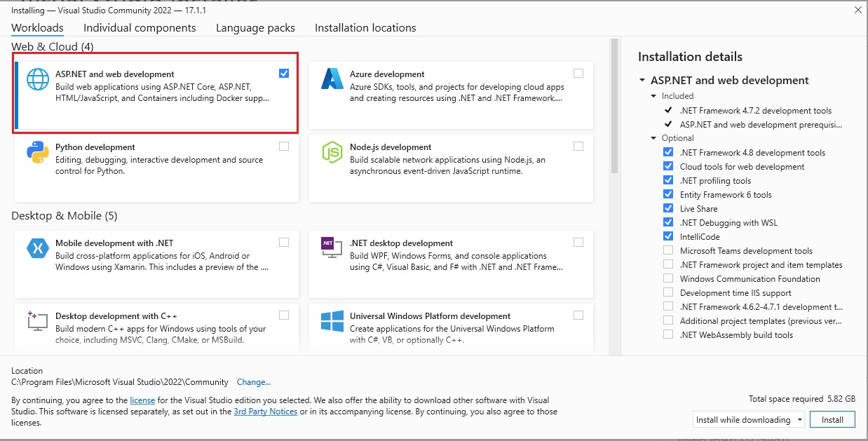Screen dimensions: 868x441
Task: Check the Azure development workload
Action: 578,73
